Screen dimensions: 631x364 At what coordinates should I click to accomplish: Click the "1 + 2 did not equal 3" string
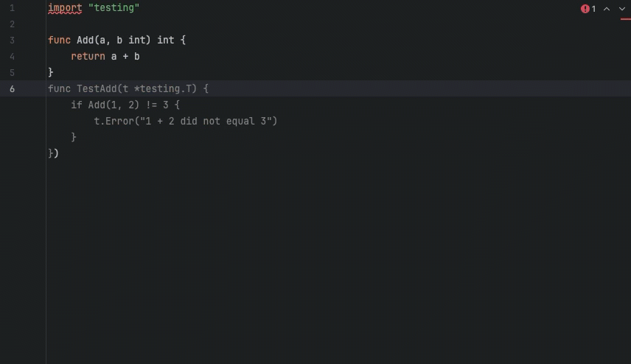206,121
